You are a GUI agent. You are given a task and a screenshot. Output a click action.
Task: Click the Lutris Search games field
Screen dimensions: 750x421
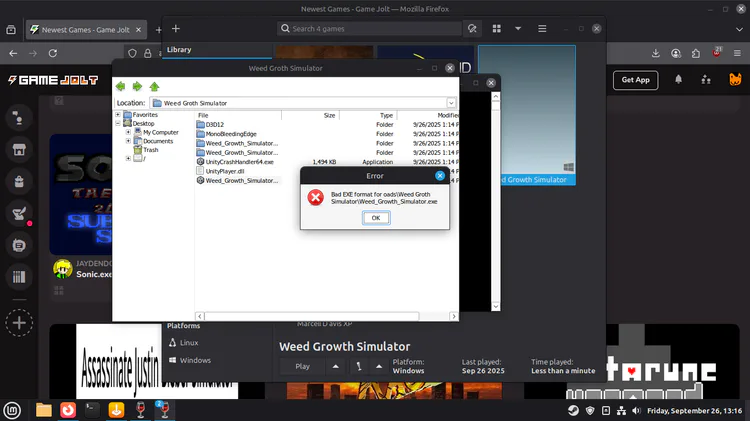click(x=369, y=29)
